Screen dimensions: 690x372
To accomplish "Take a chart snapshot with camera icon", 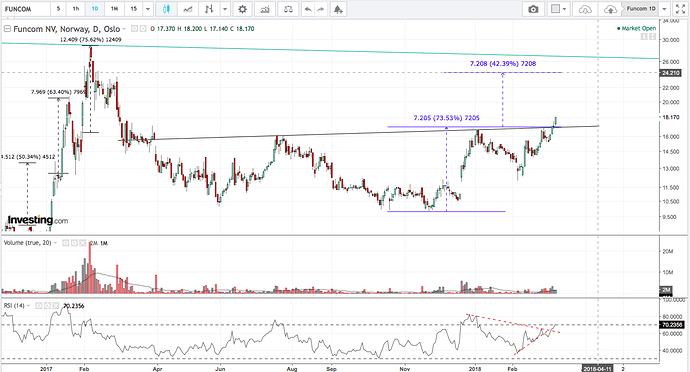I will click(533, 9).
